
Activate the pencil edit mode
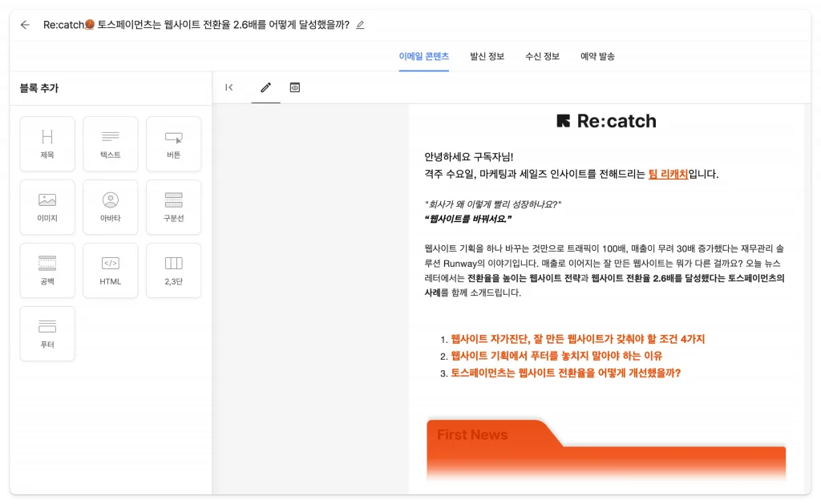265,87
